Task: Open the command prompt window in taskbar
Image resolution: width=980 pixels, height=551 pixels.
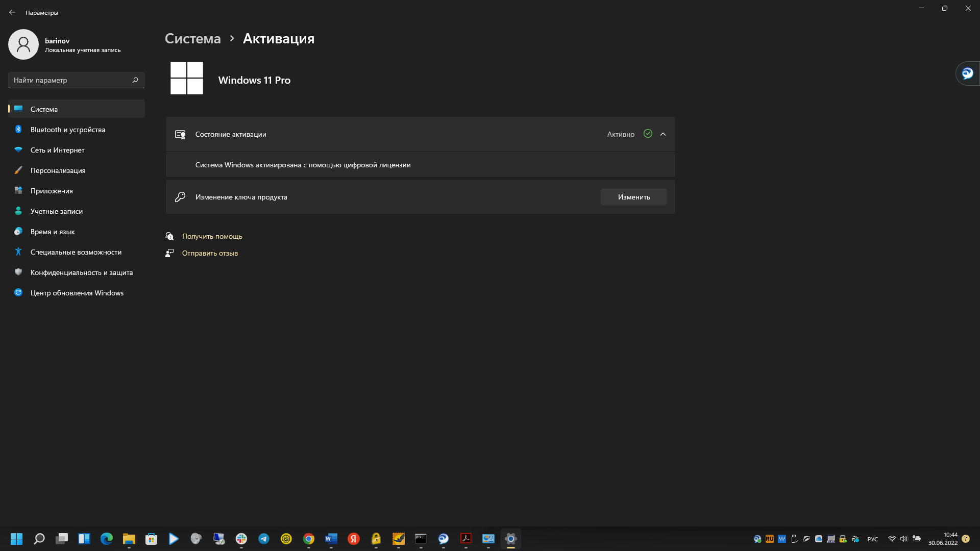Action: 421,539
